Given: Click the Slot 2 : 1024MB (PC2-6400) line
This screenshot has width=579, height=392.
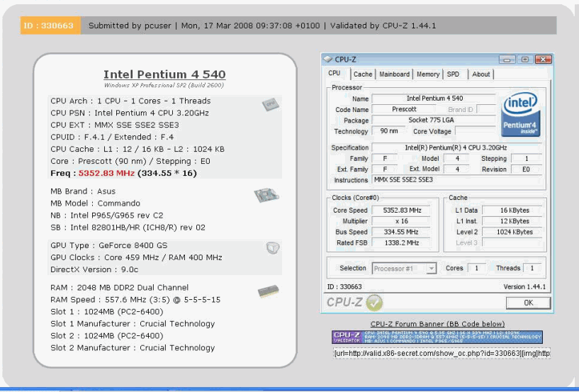Looking at the screenshot, I should pos(107,336).
